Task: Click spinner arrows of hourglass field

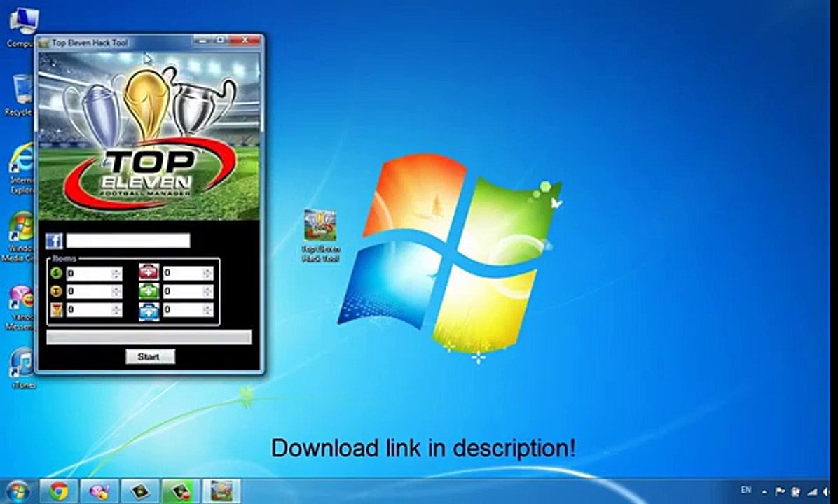Action: click(x=116, y=310)
